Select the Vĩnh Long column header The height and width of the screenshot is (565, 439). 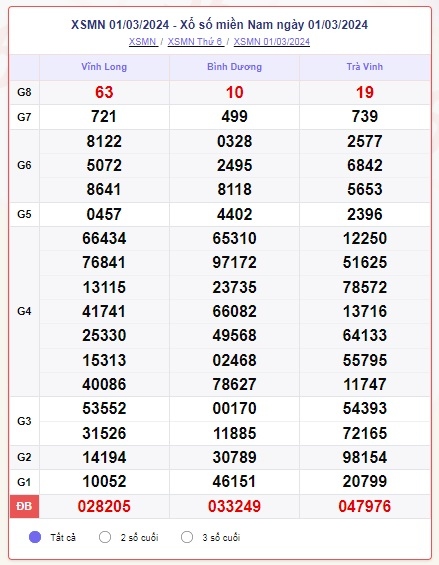click(104, 67)
